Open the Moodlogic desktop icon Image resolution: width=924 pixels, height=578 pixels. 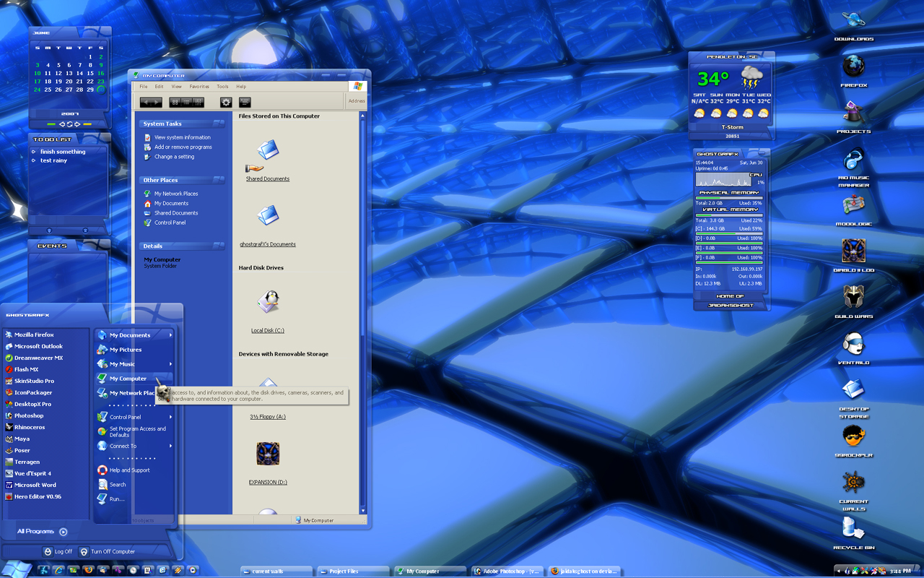click(x=853, y=205)
